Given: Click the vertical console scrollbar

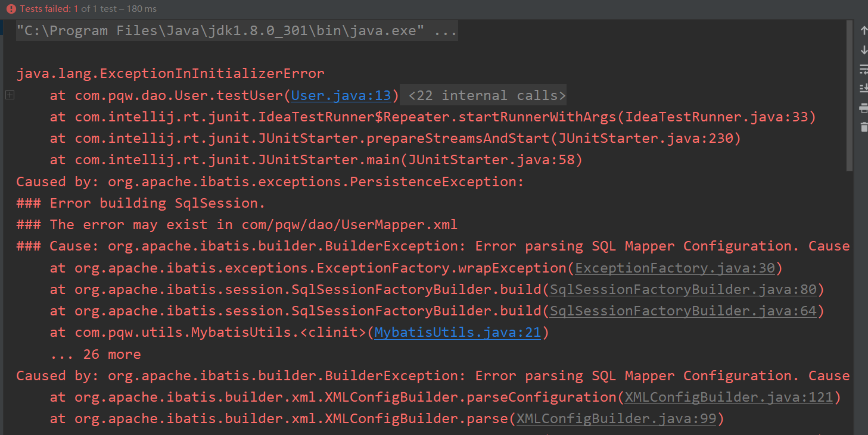Looking at the screenshot, I should 848,89.
